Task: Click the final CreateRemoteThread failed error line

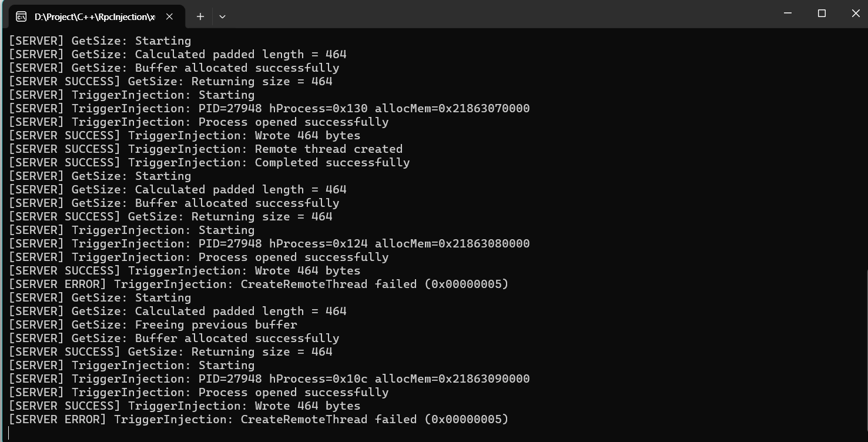Action: tap(259, 420)
